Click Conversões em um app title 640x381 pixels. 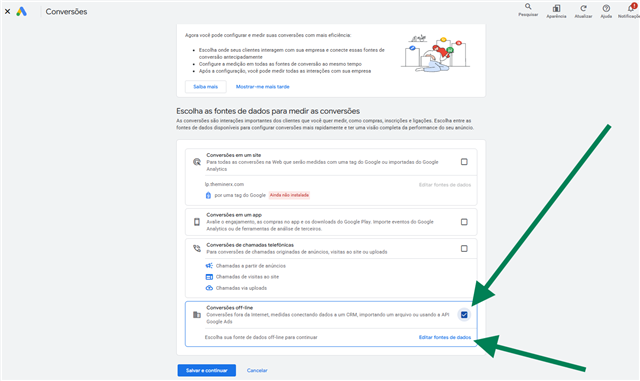tap(234, 215)
